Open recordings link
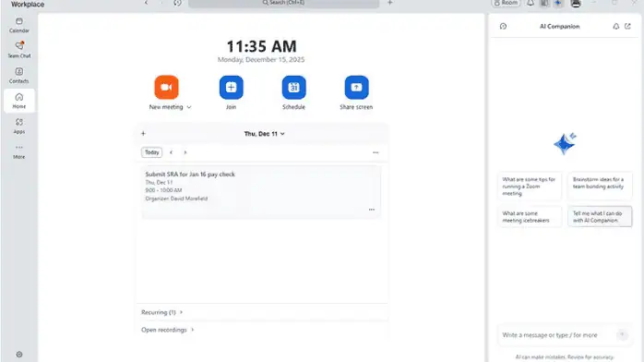644x362 pixels. click(167, 330)
